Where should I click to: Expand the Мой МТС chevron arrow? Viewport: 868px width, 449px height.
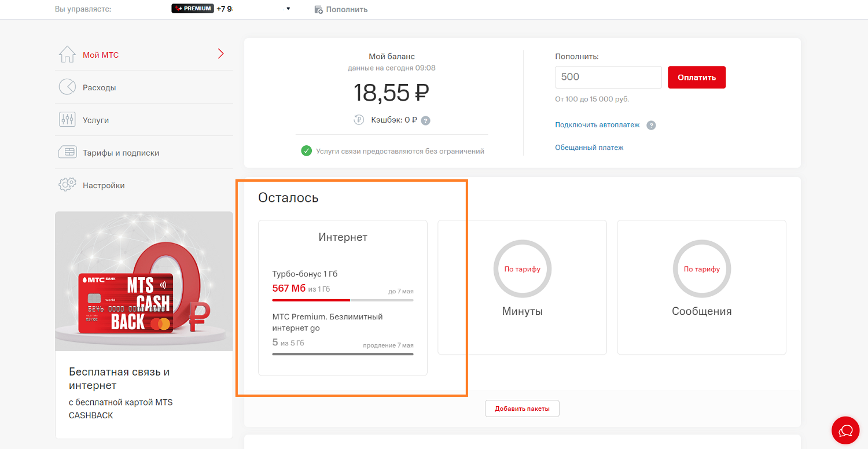click(220, 54)
